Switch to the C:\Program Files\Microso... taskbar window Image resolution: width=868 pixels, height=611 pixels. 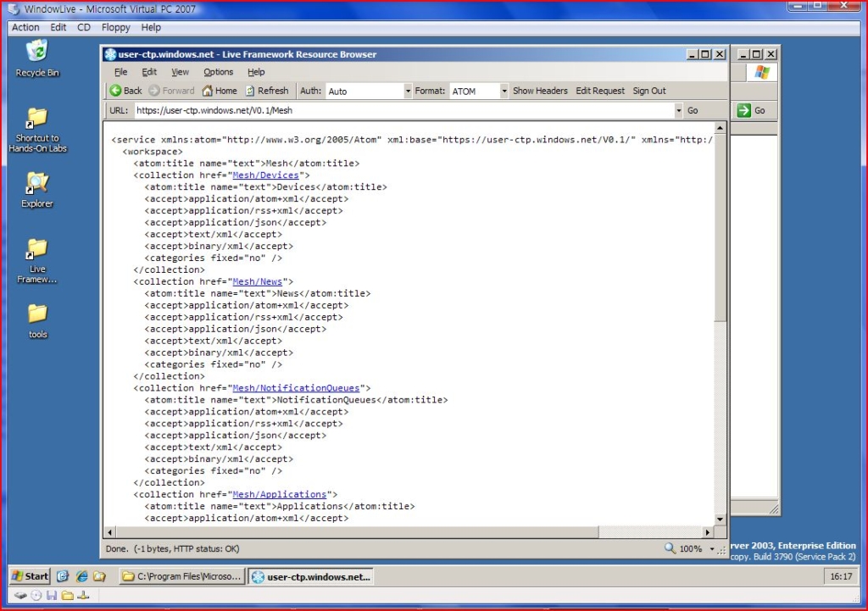(x=181, y=576)
